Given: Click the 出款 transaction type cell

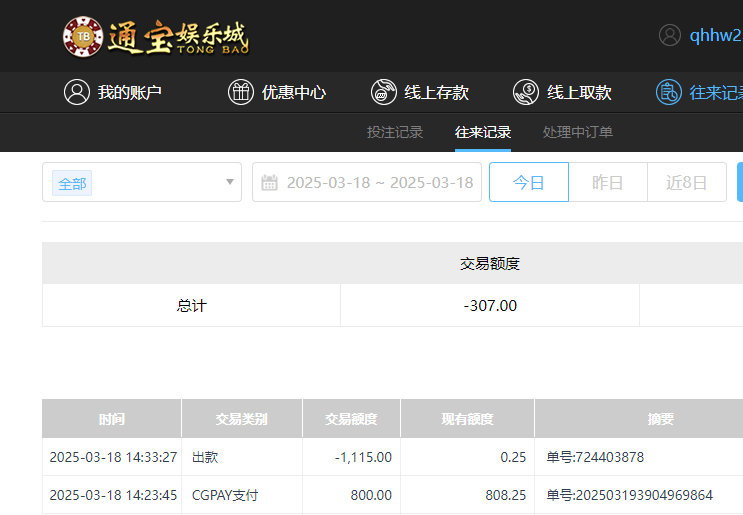Looking at the screenshot, I should [242, 457].
